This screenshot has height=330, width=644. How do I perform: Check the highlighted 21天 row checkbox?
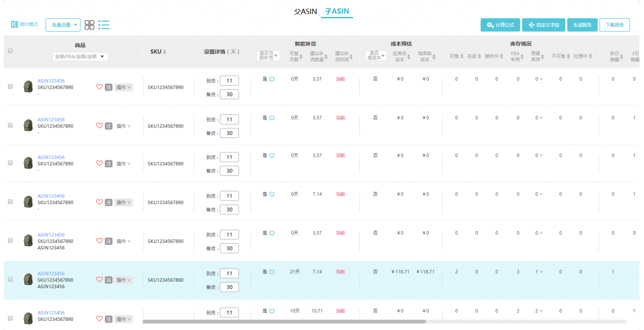(x=10, y=279)
